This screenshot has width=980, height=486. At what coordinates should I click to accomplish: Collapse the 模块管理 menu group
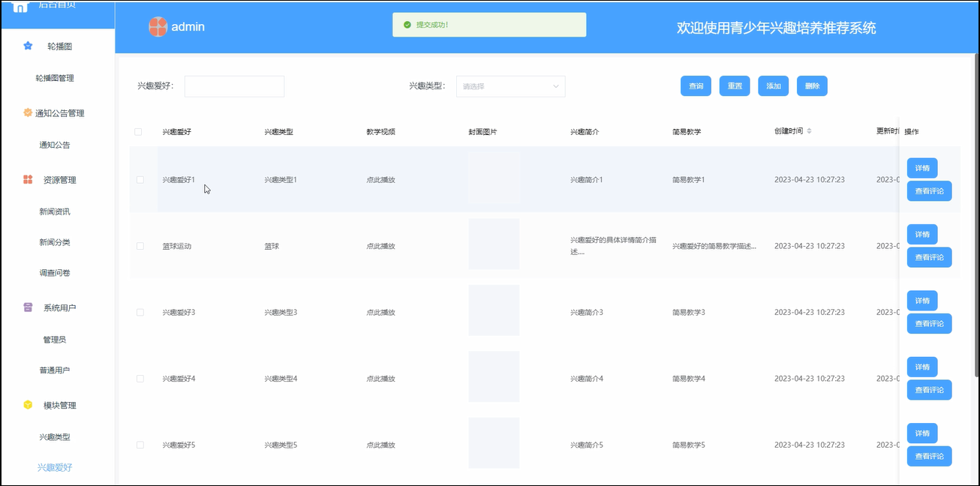[58, 405]
